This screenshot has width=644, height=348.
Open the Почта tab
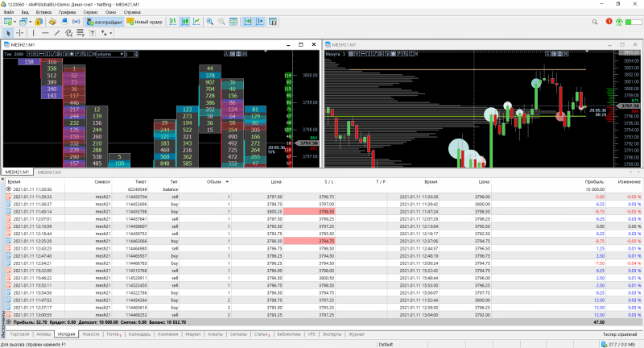[x=114, y=334]
